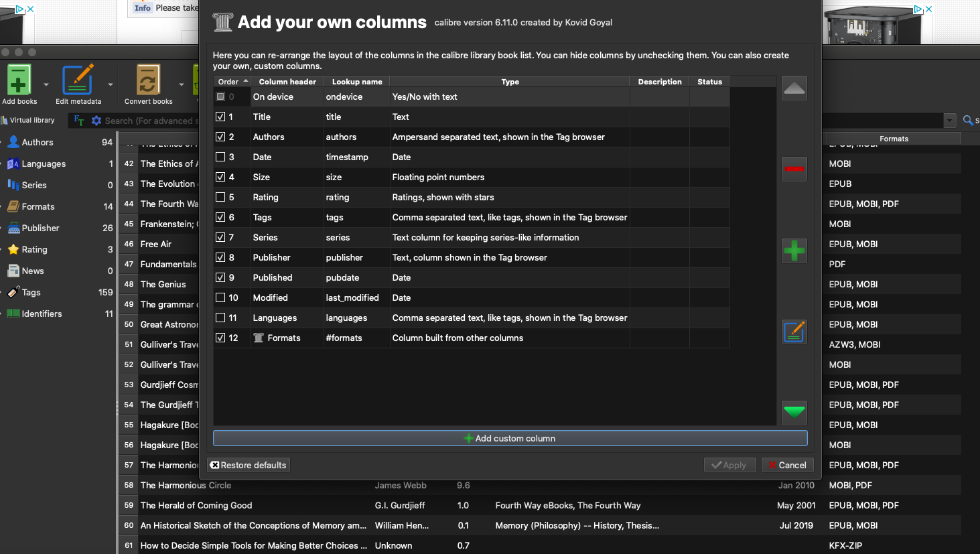Select the Authors category in Tag browser
Image resolution: width=980 pixels, height=554 pixels.
point(38,142)
